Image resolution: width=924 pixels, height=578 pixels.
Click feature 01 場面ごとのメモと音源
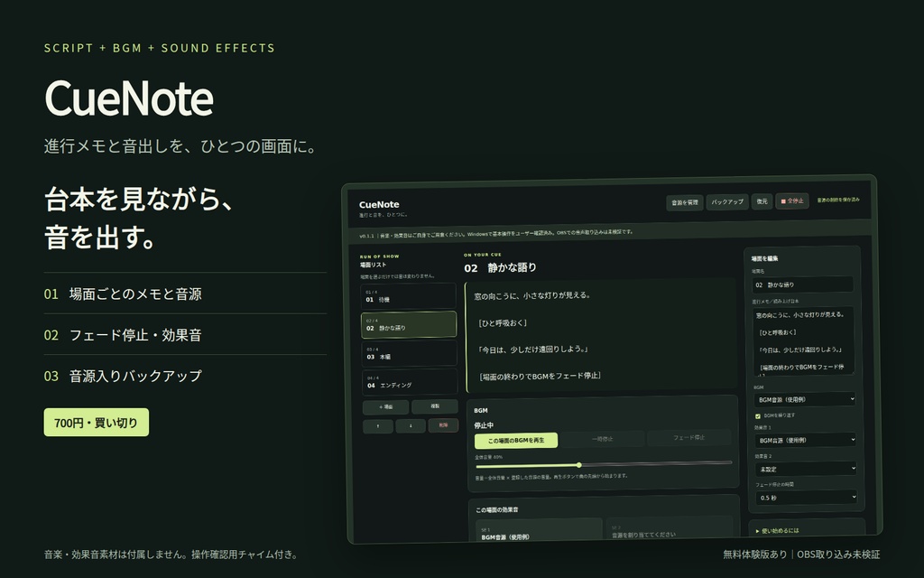click(x=123, y=294)
